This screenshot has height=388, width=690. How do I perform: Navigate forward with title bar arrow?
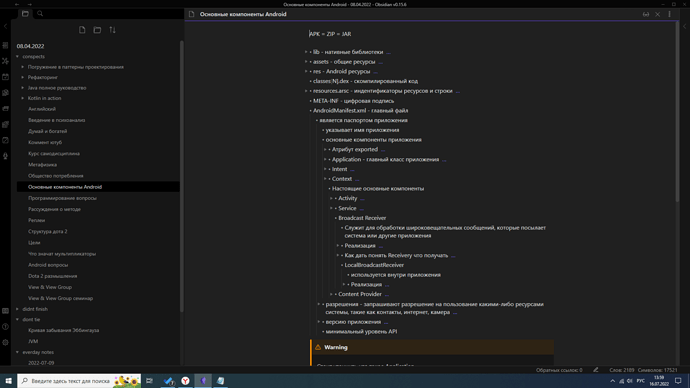coord(29,4)
